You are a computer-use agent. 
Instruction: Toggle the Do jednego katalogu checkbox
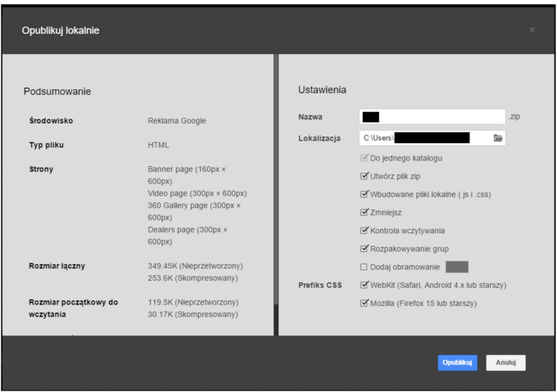click(365, 158)
